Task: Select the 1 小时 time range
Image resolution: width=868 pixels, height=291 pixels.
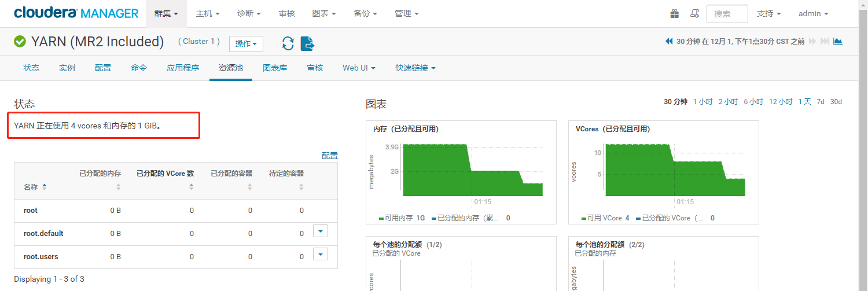Action: point(703,101)
